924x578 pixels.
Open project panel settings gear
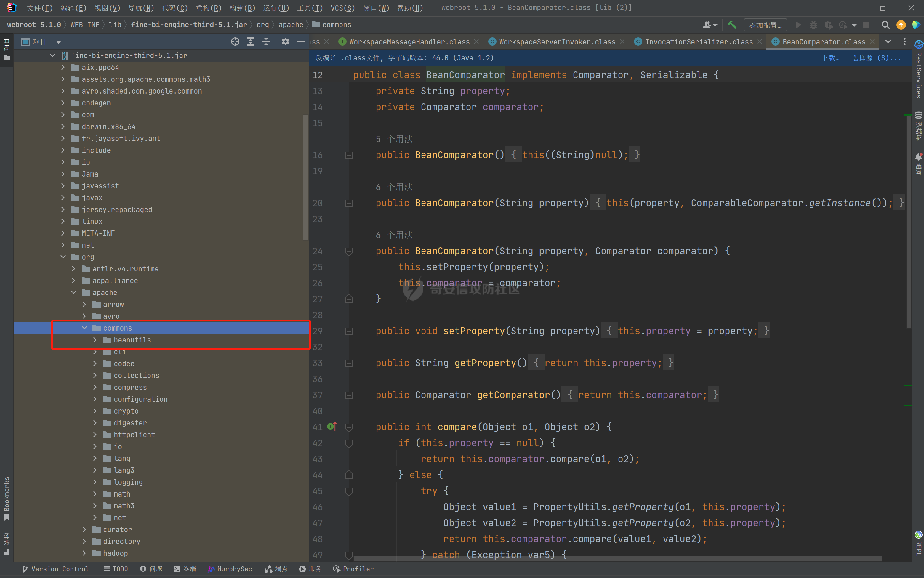(x=285, y=42)
